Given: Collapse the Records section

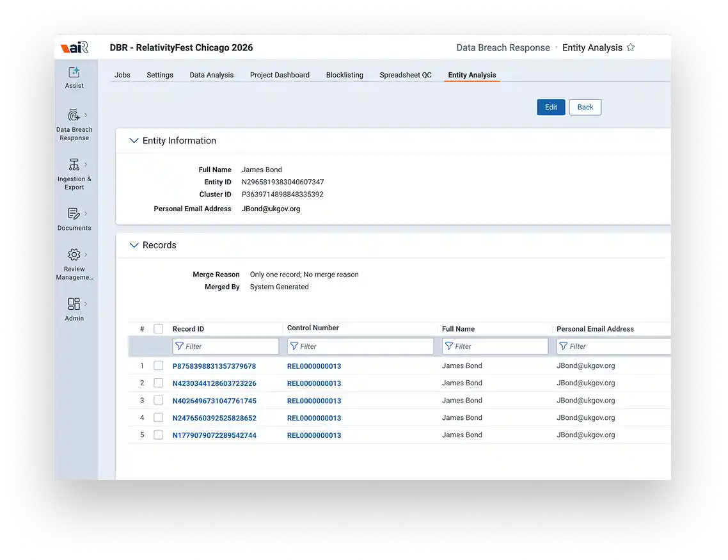Looking at the screenshot, I should click(134, 245).
